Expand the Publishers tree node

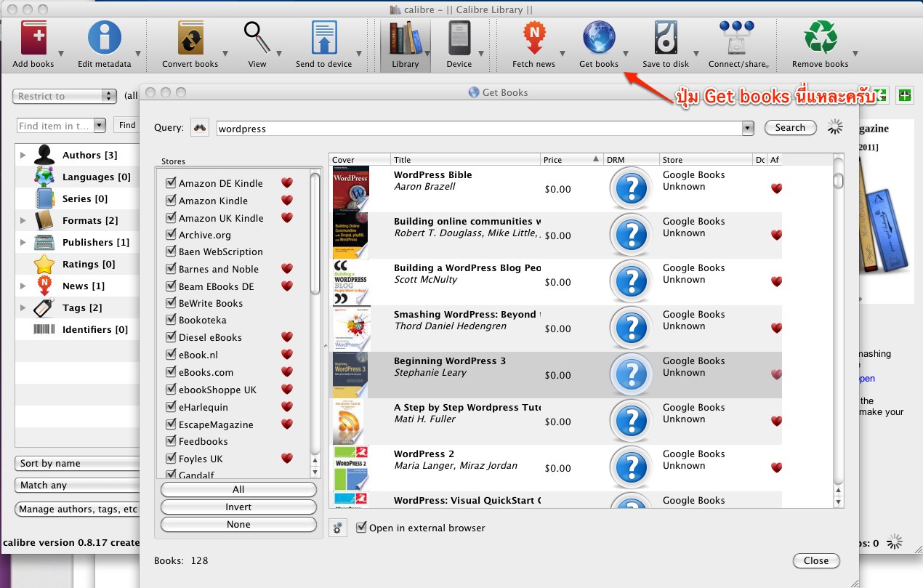[x=23, y=242]
